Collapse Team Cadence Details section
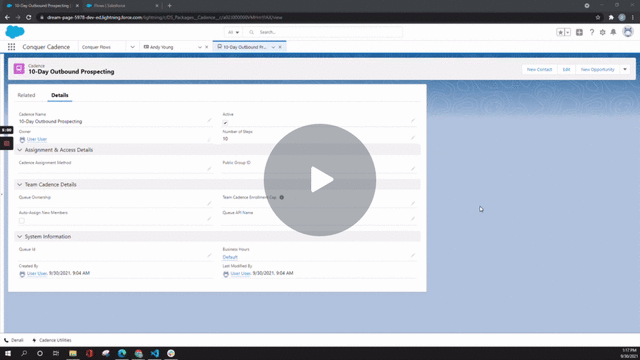 (x=20, y=185)
